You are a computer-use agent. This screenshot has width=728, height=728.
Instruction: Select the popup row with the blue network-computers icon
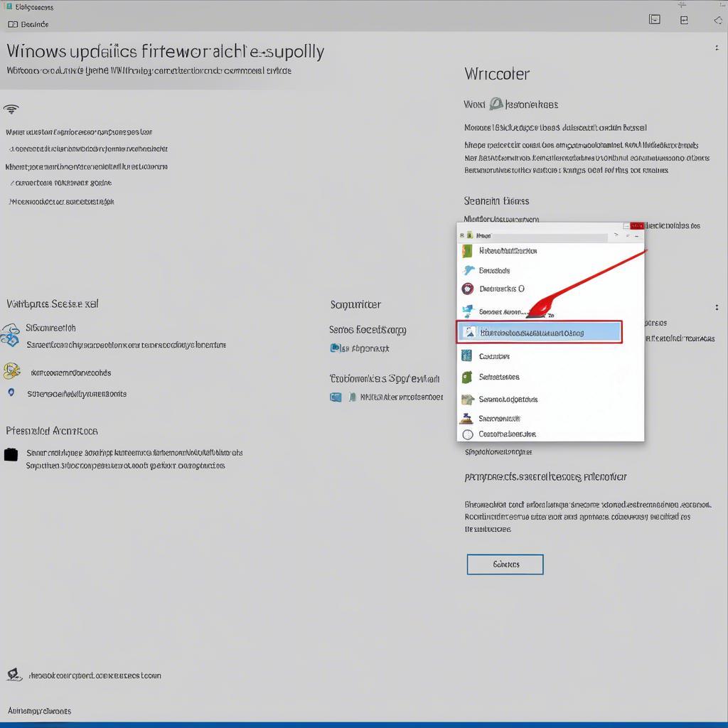point(551,311)
